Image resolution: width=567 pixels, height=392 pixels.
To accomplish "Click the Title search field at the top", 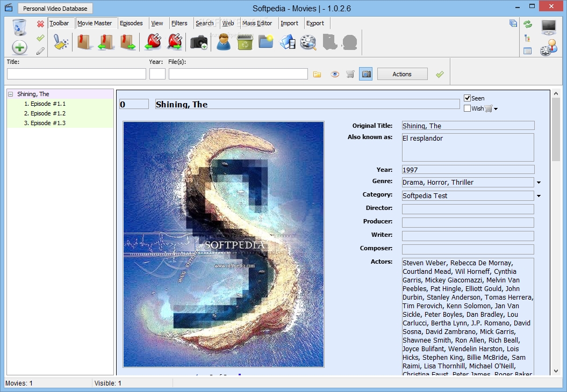I will [76, 74].
